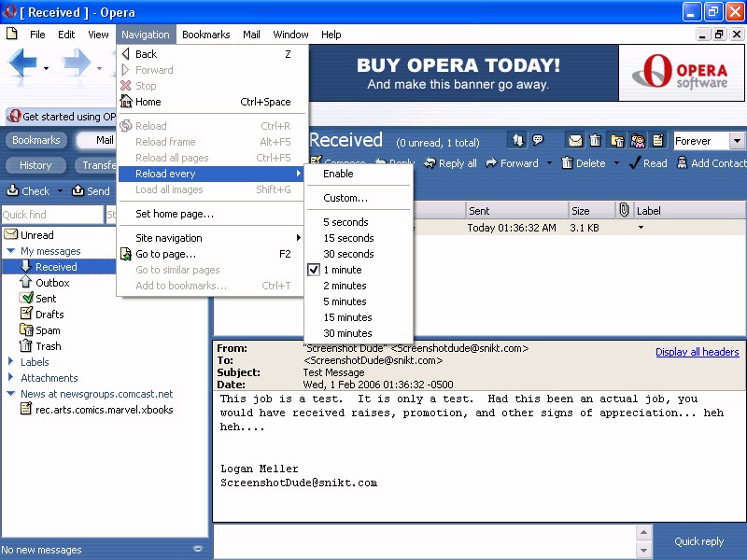Viewport: 747px width, 560px height.
Task: Click the Display all headers link
Action: pos(697,352)
